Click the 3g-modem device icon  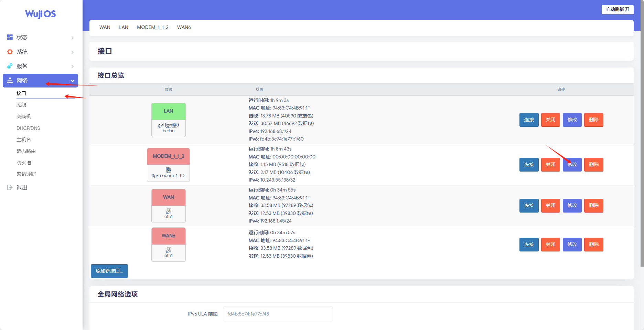click(168, 170)
